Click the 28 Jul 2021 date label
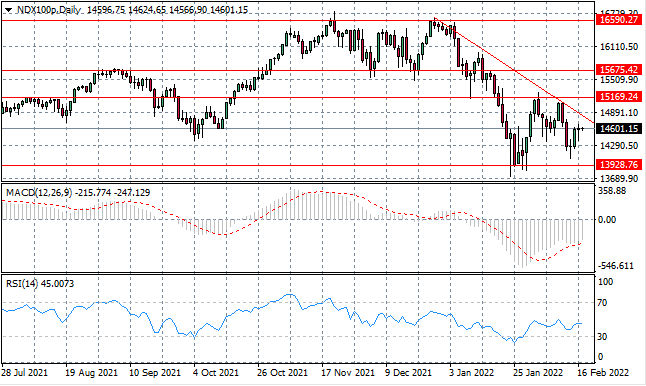 24,372
